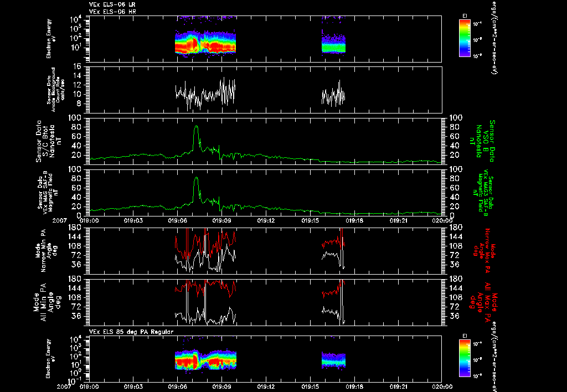The image size is (567, 392).
Task: Select the title 'VEx ELS-06 HR'
Action: pyautogui.click(x=112, y=12)
